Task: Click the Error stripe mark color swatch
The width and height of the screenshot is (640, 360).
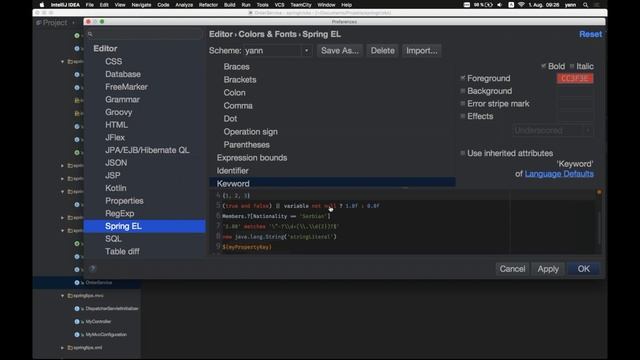Action: pos(575,104)
